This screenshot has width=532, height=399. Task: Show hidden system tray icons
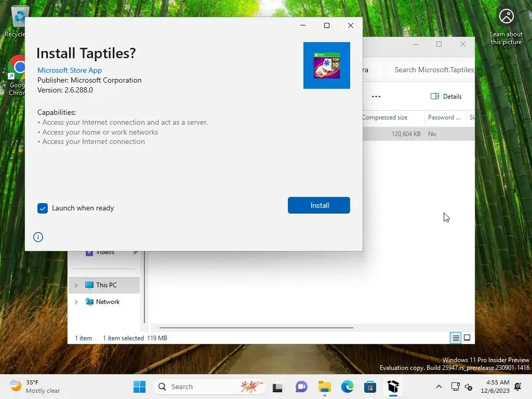click(438, 387)
